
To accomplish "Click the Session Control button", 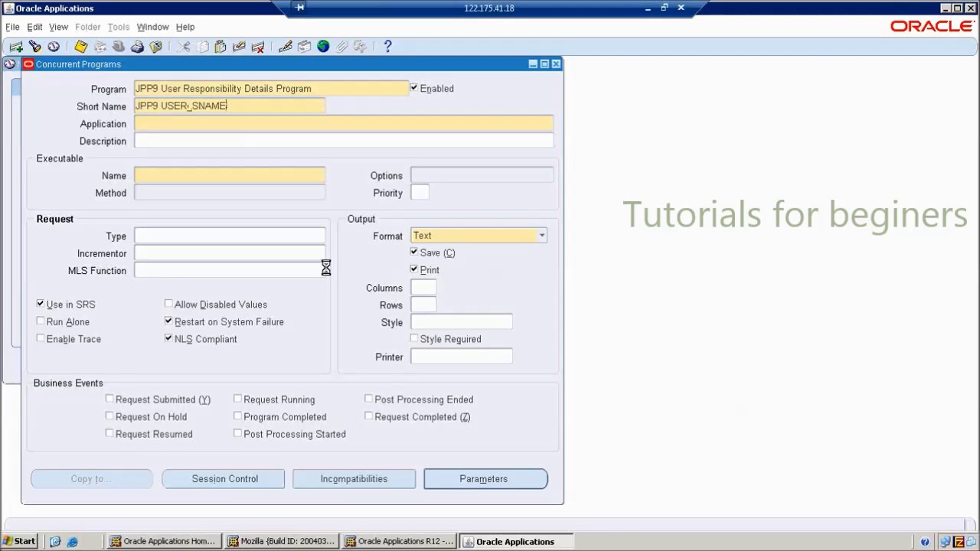I will (224, 479).
